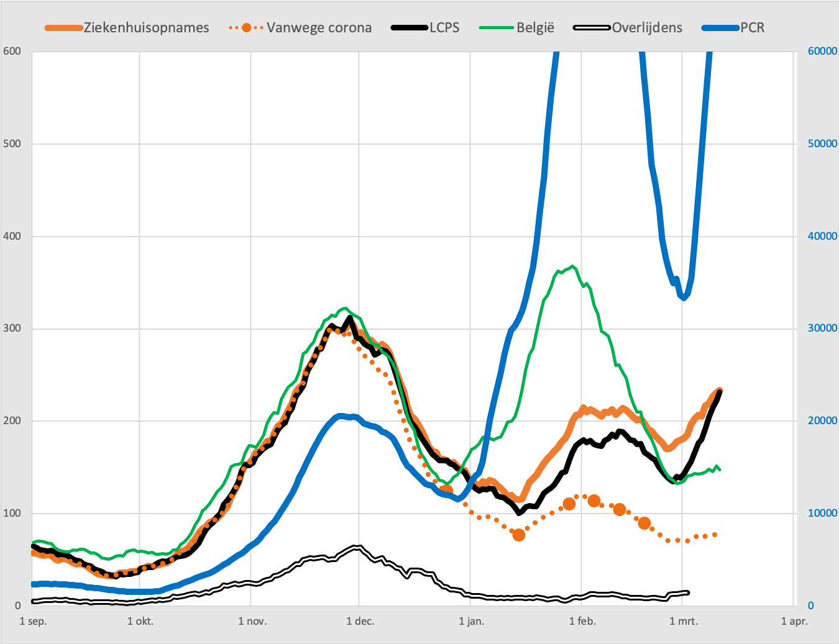Image resolution: width=839 pixels, height=644 pixels.
Task: Click the right axis label 30000
Action: pos(822,328)
